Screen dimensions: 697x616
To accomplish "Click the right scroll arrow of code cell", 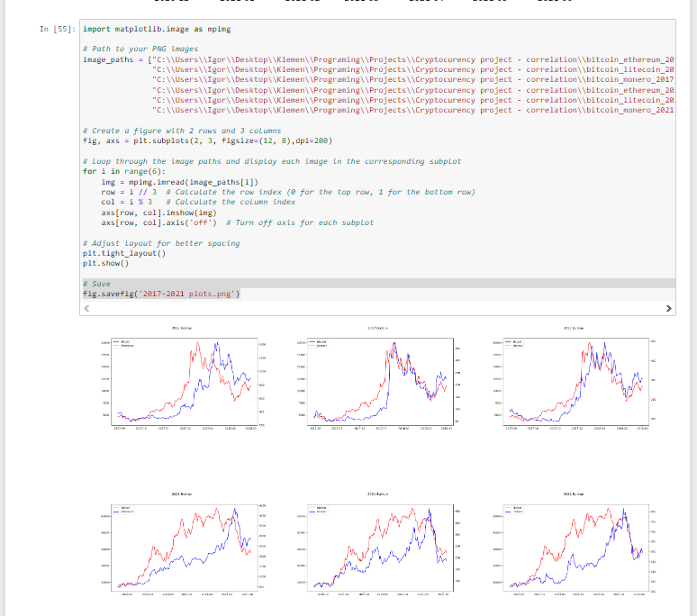I will (x=668, y=309).
